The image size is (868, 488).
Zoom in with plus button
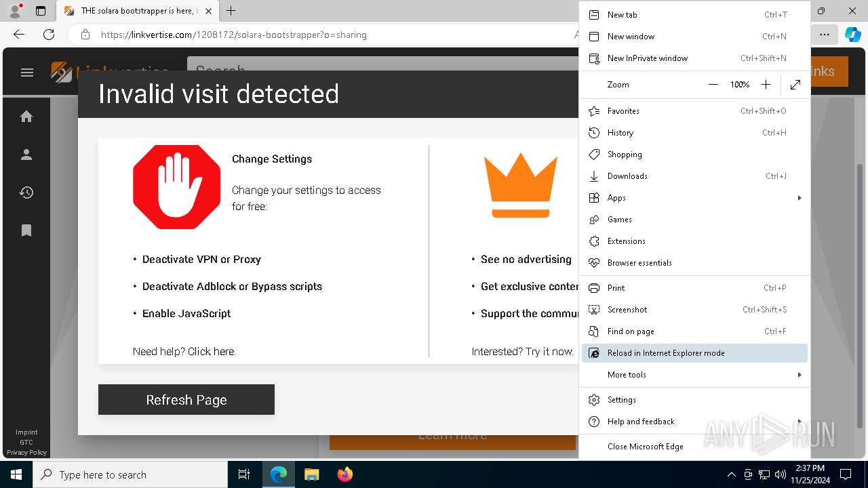[766, 85]
